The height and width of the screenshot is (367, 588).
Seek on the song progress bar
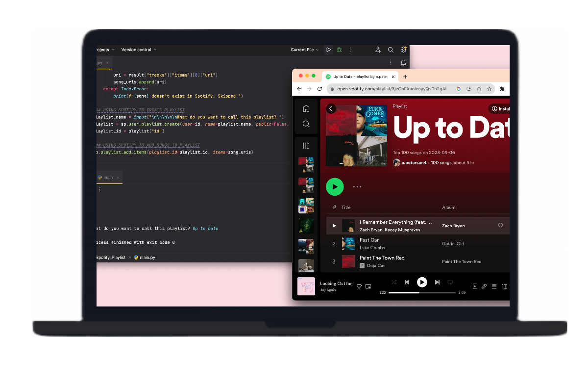[422, 293]
